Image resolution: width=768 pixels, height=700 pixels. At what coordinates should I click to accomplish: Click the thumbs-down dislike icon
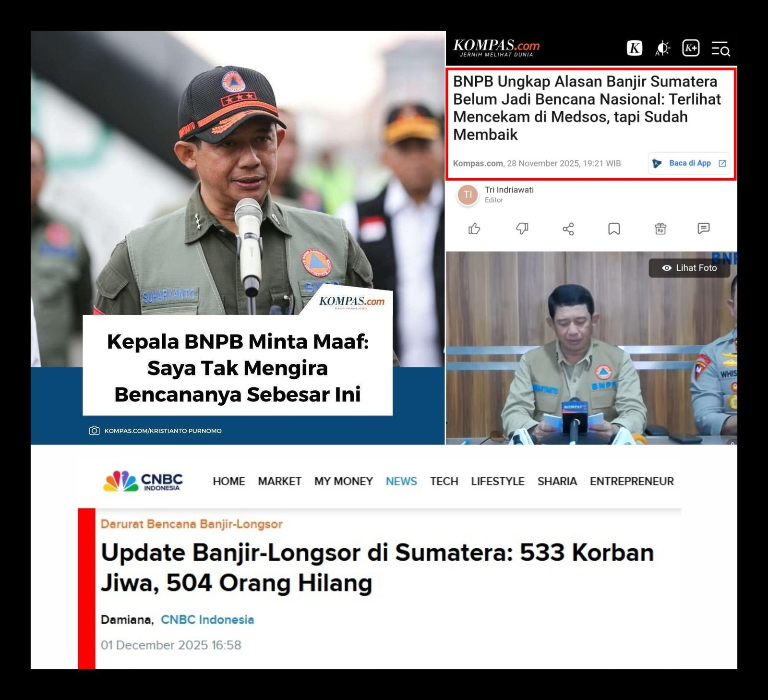(x=522, y=229)
